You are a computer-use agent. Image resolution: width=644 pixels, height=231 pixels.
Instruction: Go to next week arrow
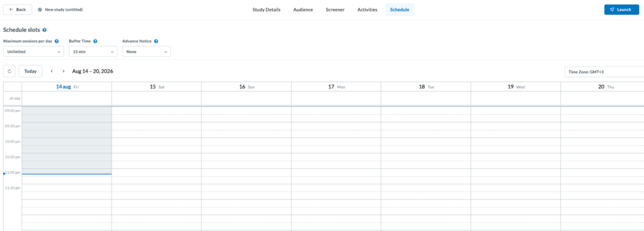[64, 71]
